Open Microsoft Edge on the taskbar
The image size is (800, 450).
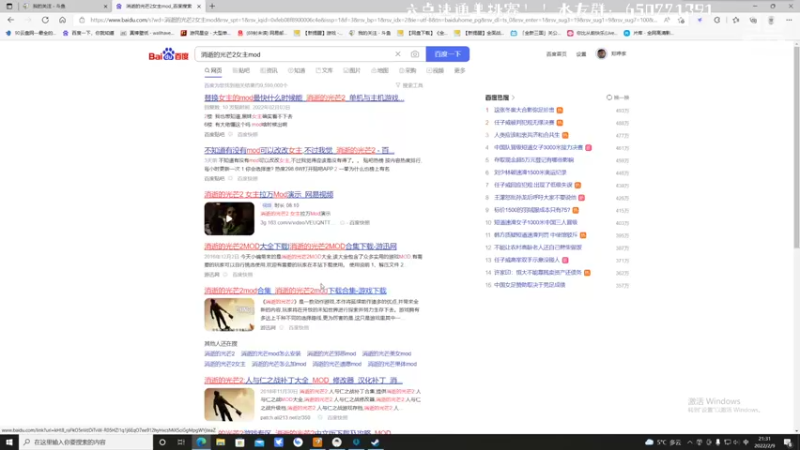(201, 442)
